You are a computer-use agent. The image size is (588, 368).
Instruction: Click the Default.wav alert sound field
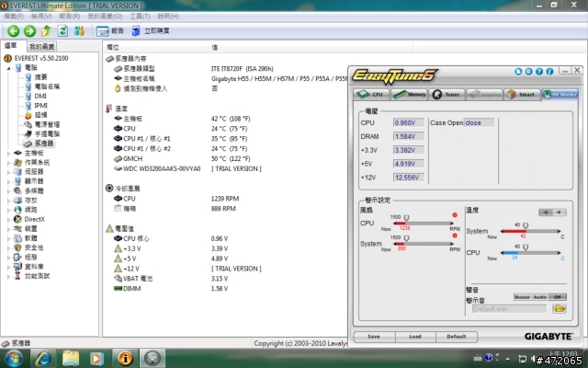(x=509, y=309)
